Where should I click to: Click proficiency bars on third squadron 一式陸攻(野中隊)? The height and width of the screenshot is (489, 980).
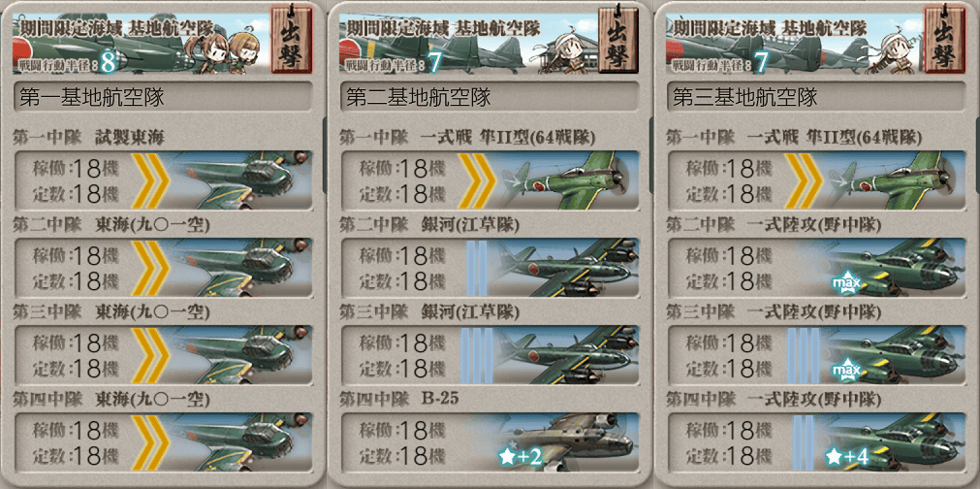(x=804, y=354)
